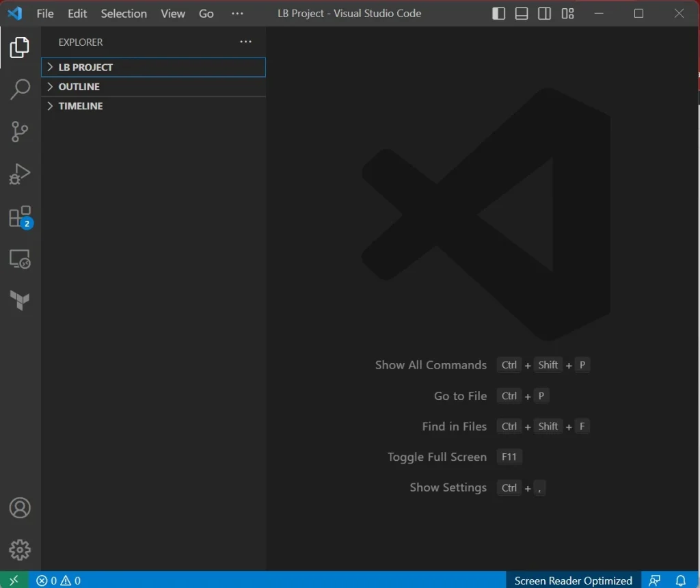Open the Run and Debug view
This screenshot has height=588, width=700.
(x=20, y=174)
